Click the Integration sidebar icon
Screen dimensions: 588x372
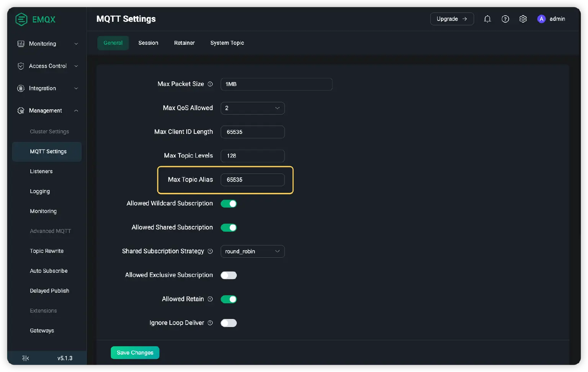pyautogui.click(x=21, y=88)
